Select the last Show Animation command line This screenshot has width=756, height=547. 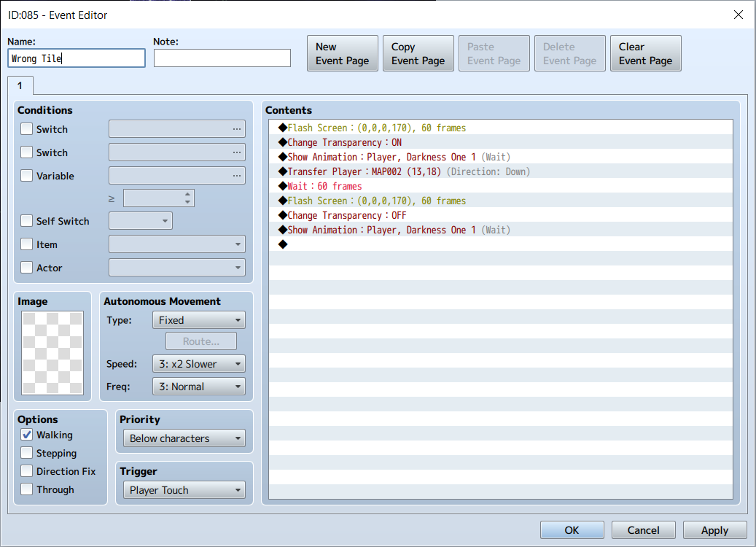500,230
